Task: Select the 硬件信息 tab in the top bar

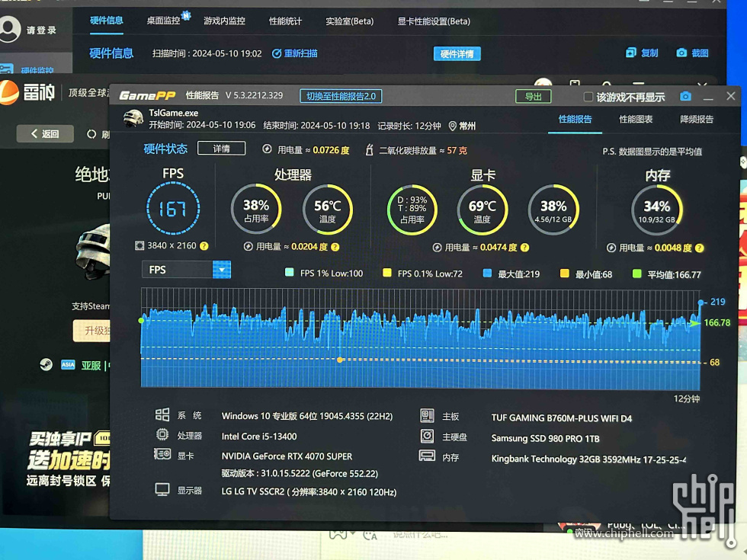Action: click(107, 21)
